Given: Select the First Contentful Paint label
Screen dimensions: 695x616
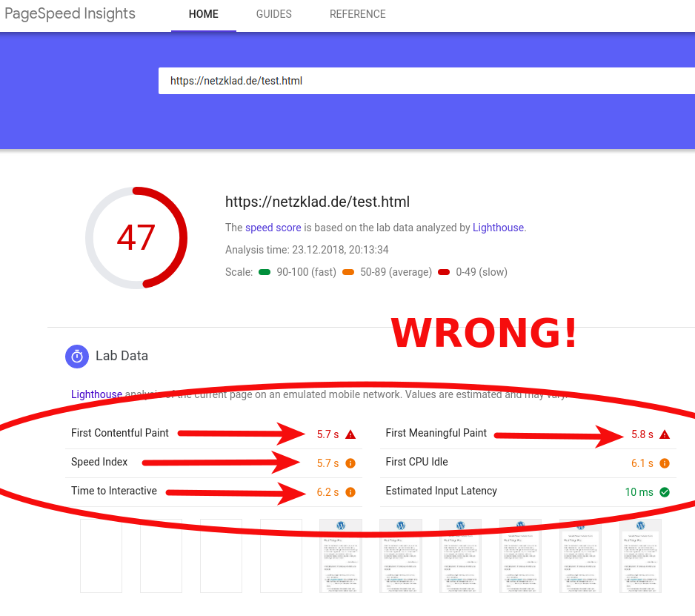Looking at the screenshot, I should click(120, 434).
